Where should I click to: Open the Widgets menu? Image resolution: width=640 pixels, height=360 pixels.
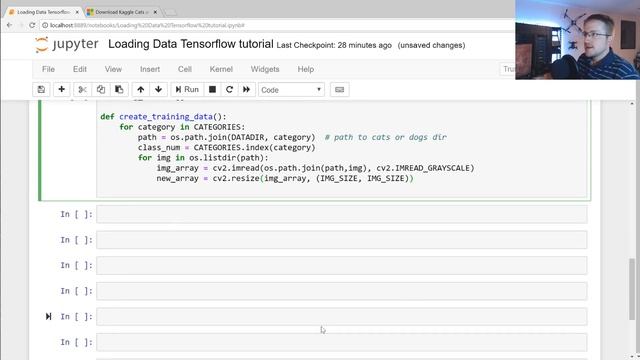[x=265, y=69]
